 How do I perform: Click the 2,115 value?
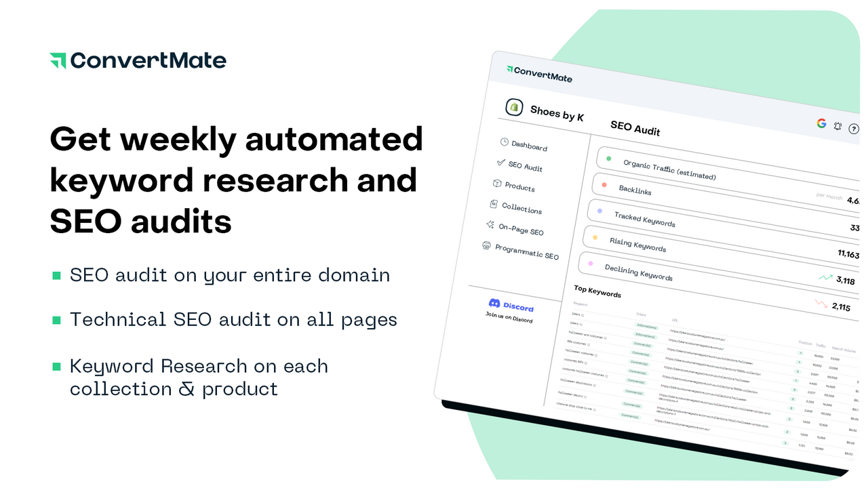pos(841,307)
